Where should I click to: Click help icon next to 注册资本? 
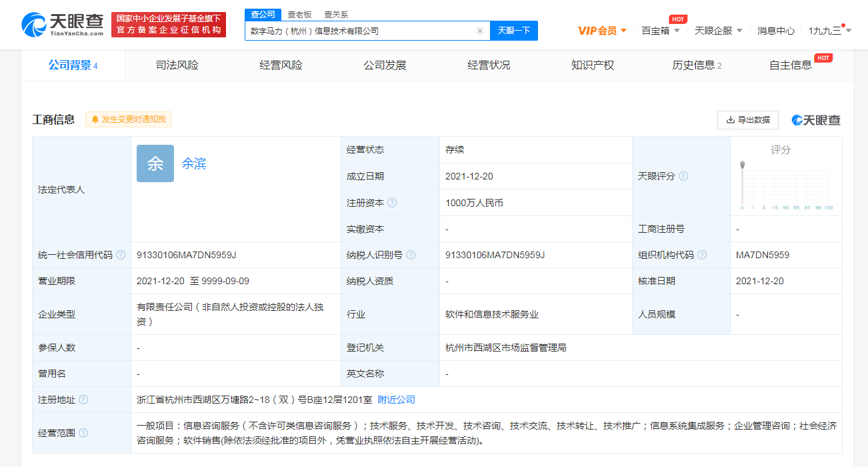[392, 203]
